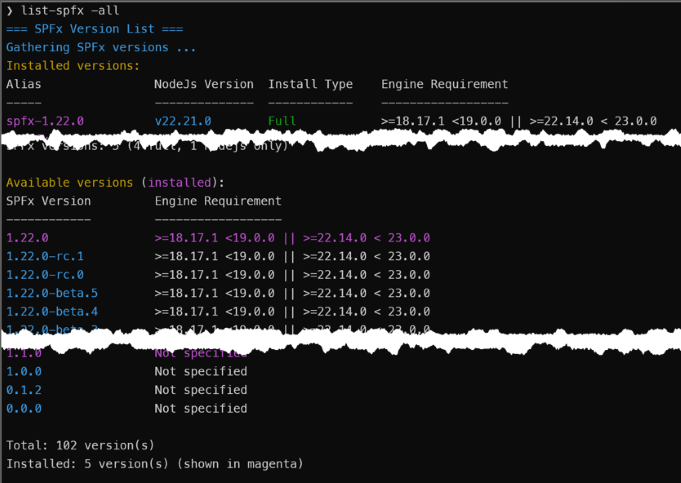
Task: Select the Installed: 5 version(s) summary
Action: [x=154, y=464]
